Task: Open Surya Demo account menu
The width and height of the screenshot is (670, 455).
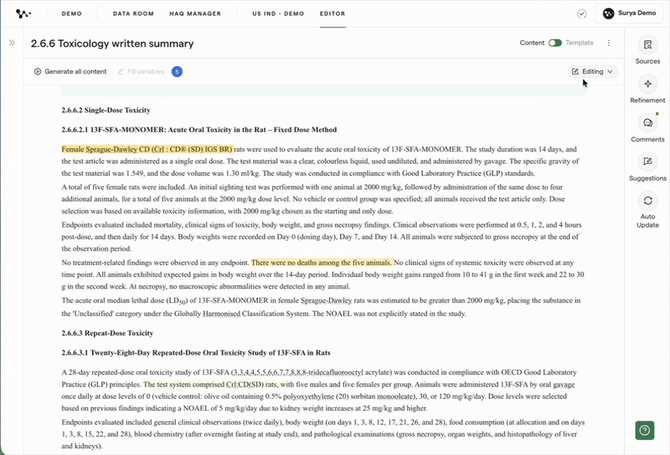Action: point(629,13)
